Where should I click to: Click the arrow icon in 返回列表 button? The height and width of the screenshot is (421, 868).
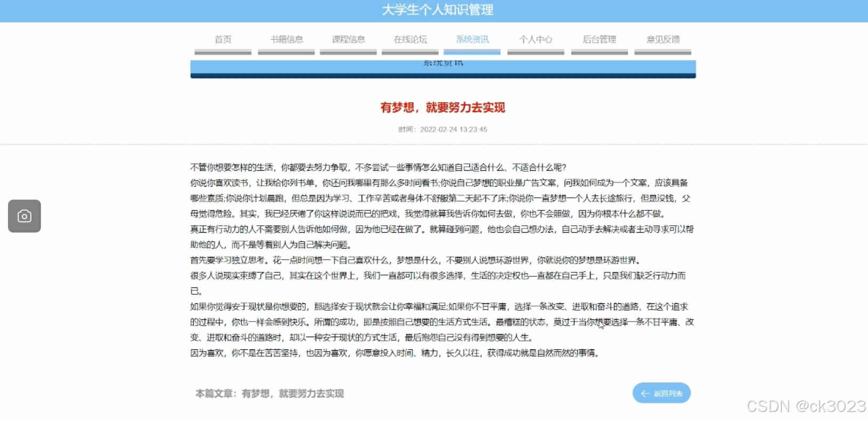645,393
